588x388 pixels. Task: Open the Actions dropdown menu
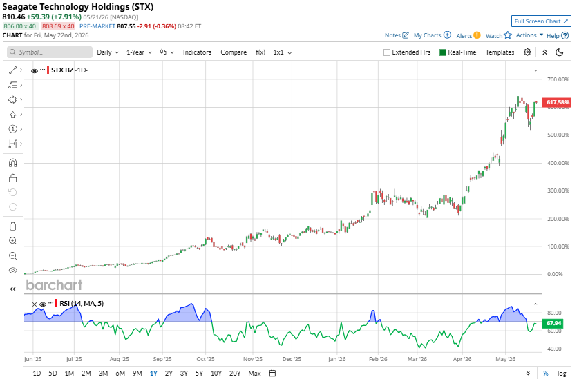pos(529,35)
